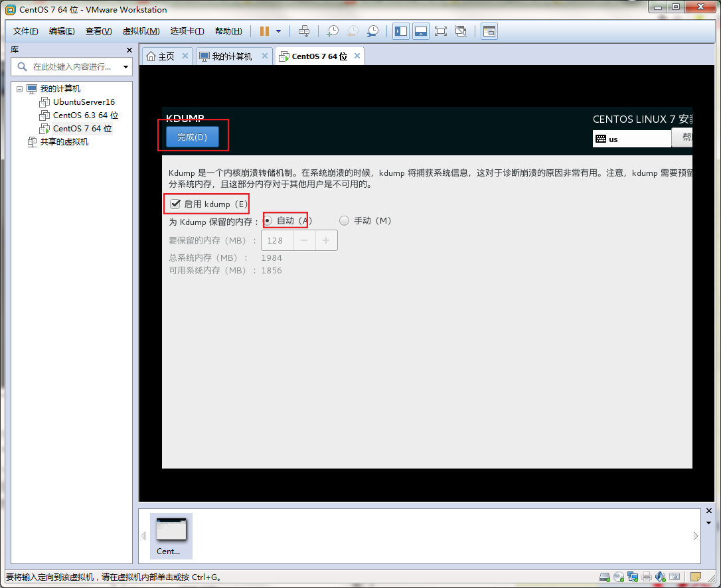Click the sound card status icon
The image size is (721, 588).
(661, 577)
